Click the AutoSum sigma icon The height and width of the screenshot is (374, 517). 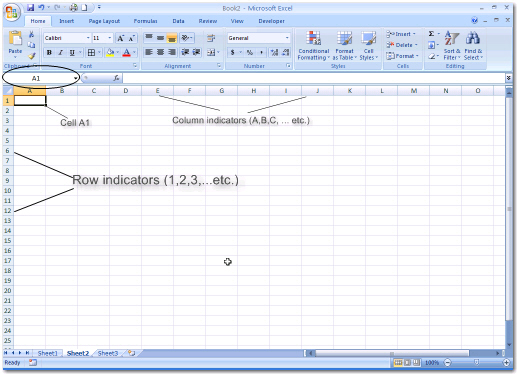[x=431, y=34]
